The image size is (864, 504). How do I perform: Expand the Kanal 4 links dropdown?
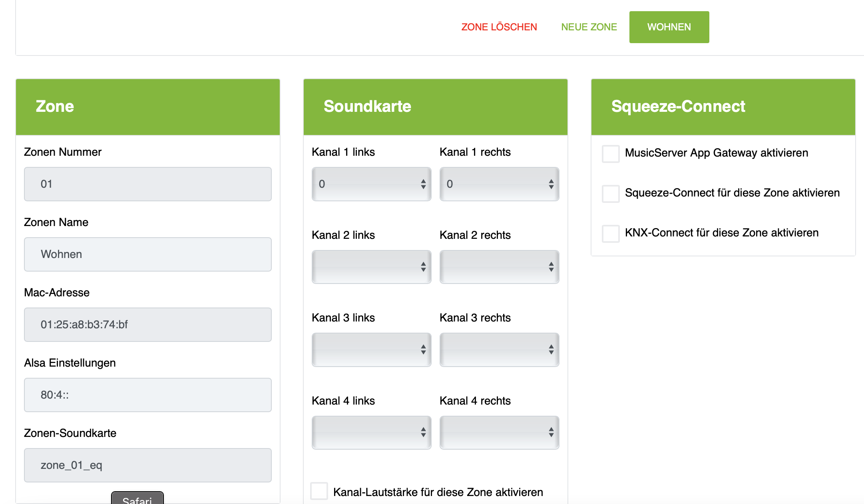coord(371,433)
